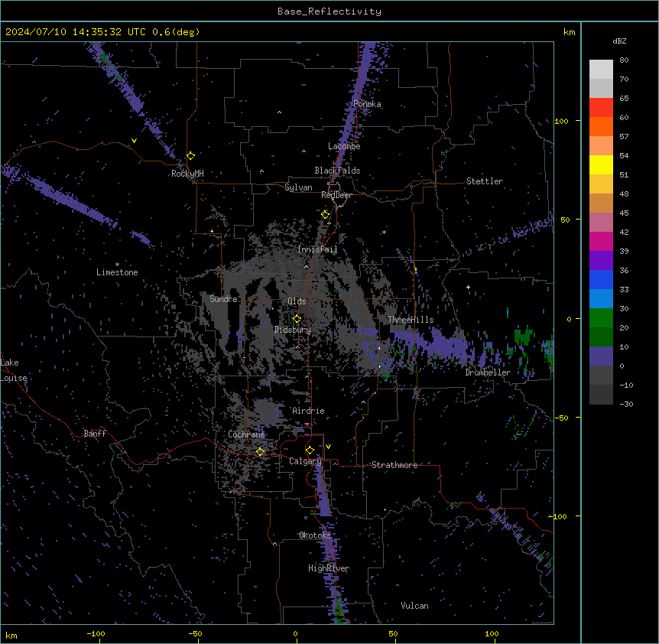Click the Didsbury city label
The height and width of the screenshot is (644, 659).
tap(293, 330)
